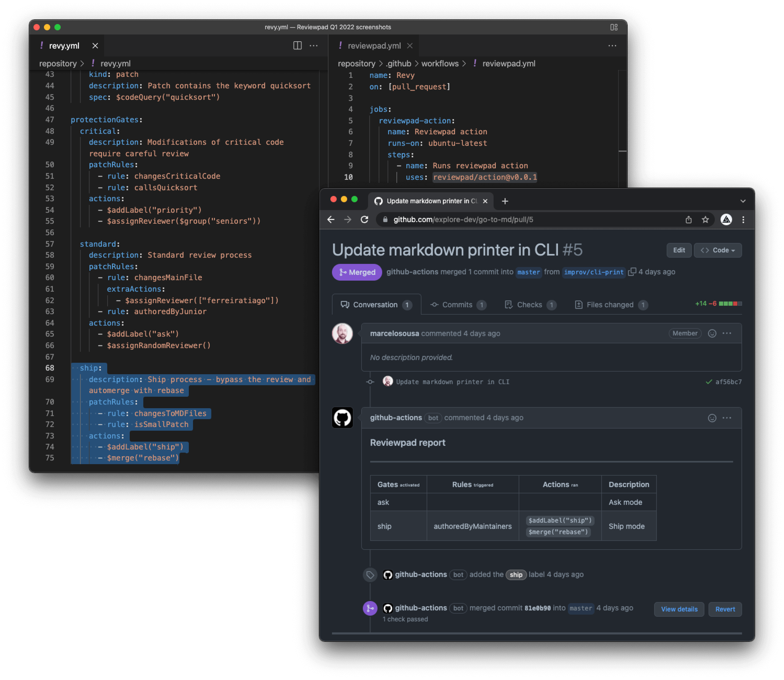The height and width of the screenshot is (680, 784).
Task: Copy the improv/cli-print branch name icon
Action: coord(632,272)
